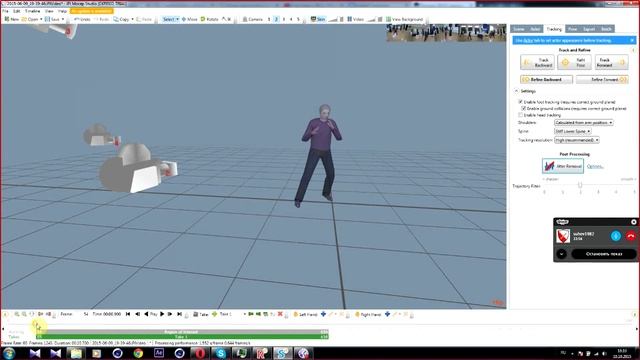Click the Refit Pose button

tap(574, 62)
